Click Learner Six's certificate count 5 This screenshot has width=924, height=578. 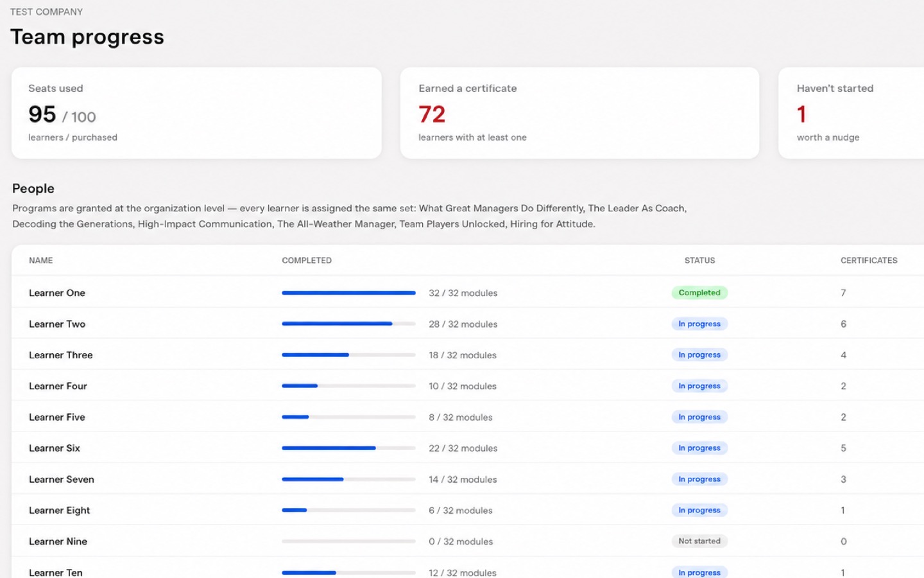point(843,448)
